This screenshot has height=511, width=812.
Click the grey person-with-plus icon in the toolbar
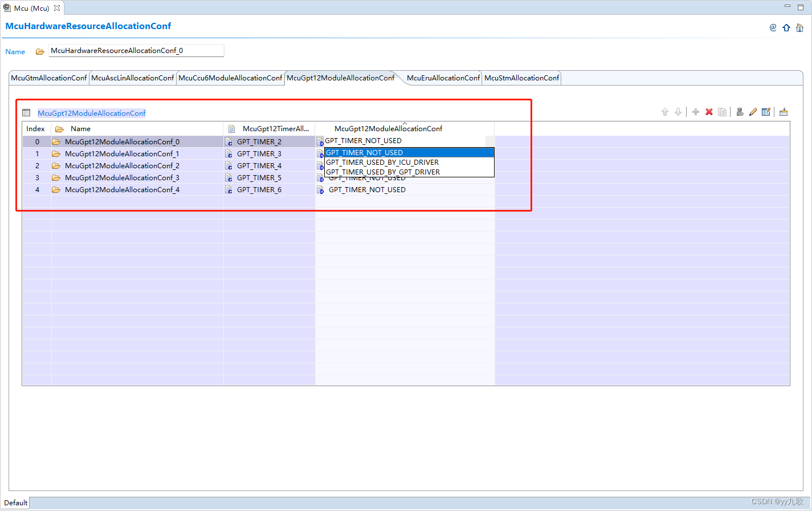(x=740, y=112)
